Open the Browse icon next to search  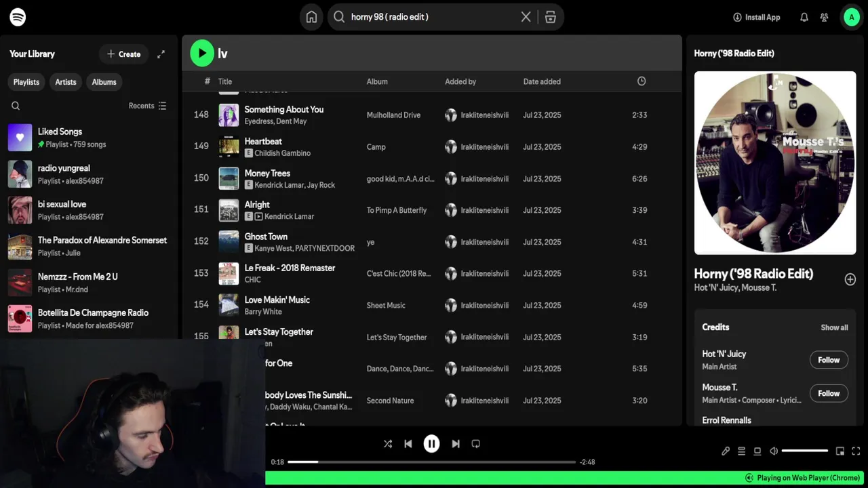(x=551, y=17)
